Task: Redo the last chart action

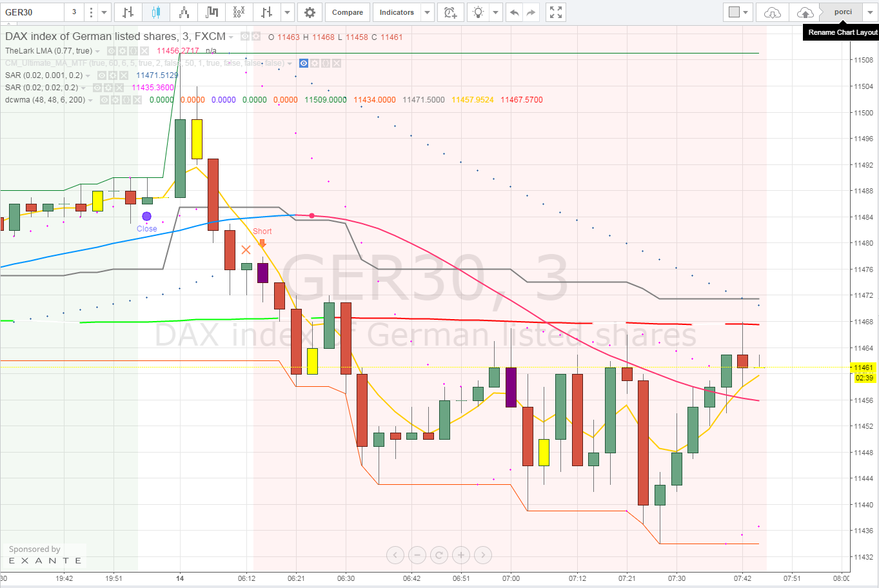Action: pos(531,12)
